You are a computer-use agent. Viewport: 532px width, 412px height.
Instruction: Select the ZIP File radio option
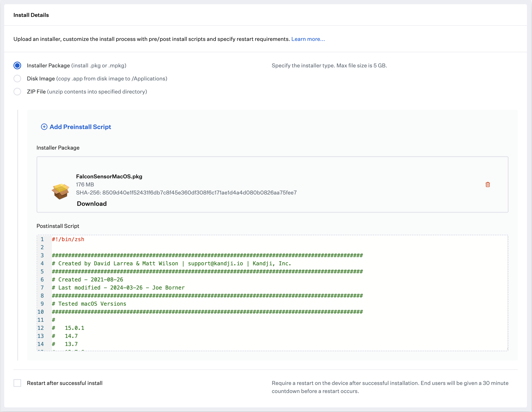pyautogui.click(x=17, y=92)
